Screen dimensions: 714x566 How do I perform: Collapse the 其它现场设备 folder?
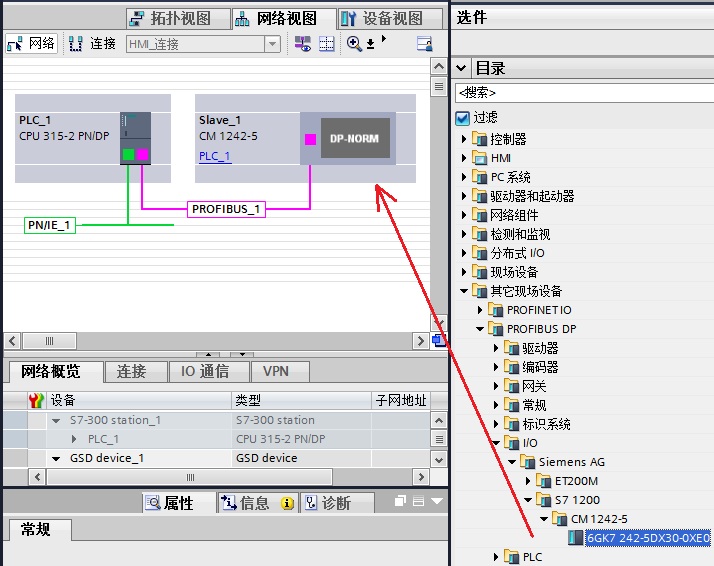464,291
